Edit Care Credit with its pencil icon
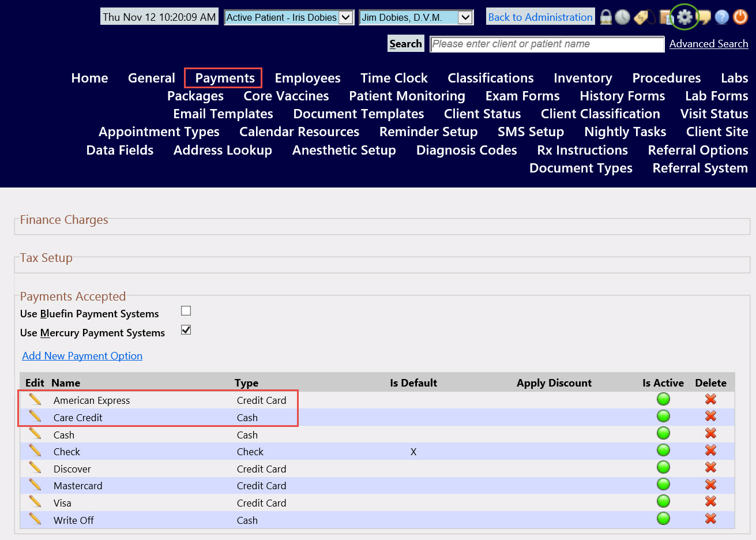This screenshot has height=540, width=756. 35,416
